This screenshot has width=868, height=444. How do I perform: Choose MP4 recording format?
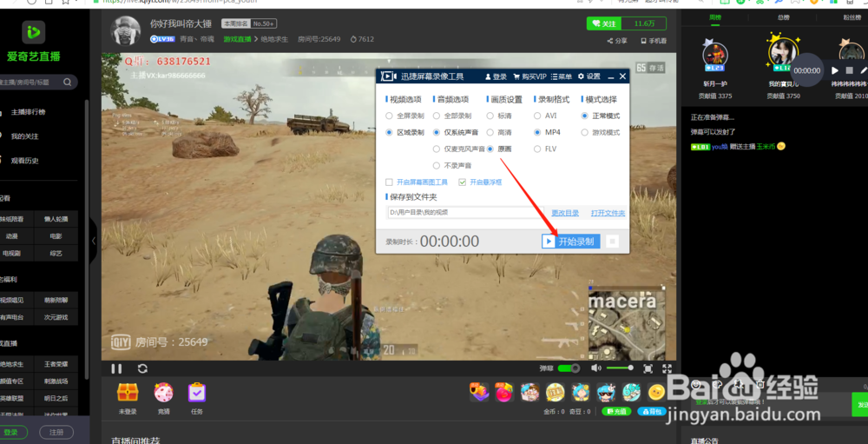(547, 132)
